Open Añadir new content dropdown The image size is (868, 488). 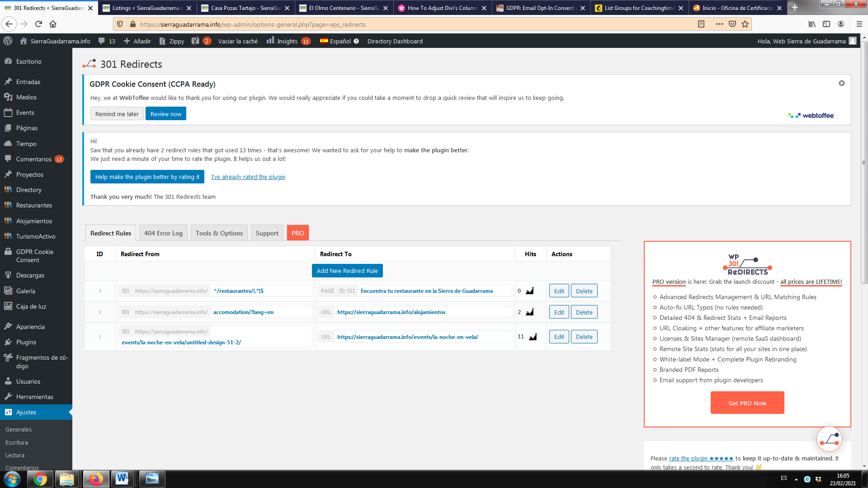pos(137,41)
